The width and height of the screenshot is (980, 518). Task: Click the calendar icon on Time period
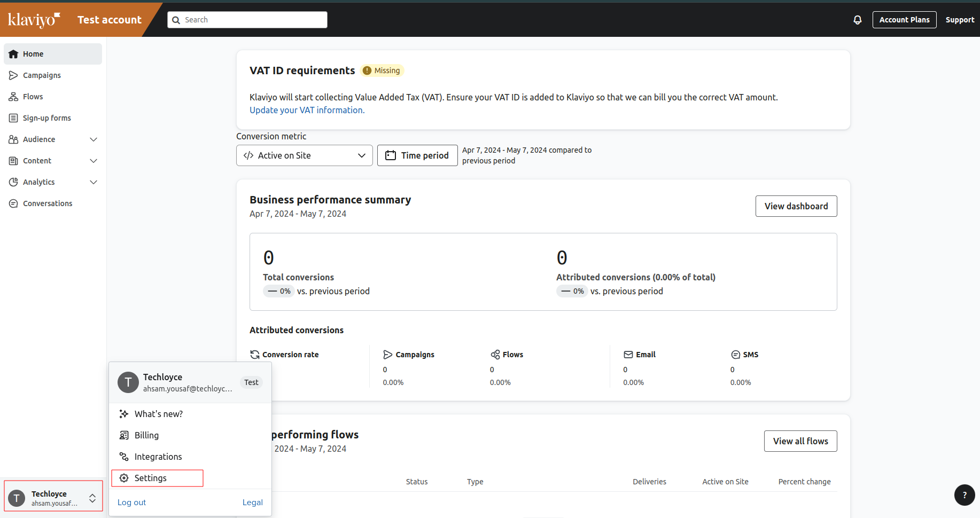pos(391,155)
